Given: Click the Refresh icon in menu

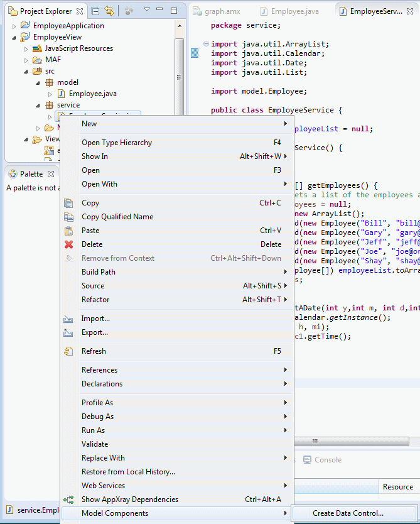Looking at the screenshot, I should click(x=68, y=351).
